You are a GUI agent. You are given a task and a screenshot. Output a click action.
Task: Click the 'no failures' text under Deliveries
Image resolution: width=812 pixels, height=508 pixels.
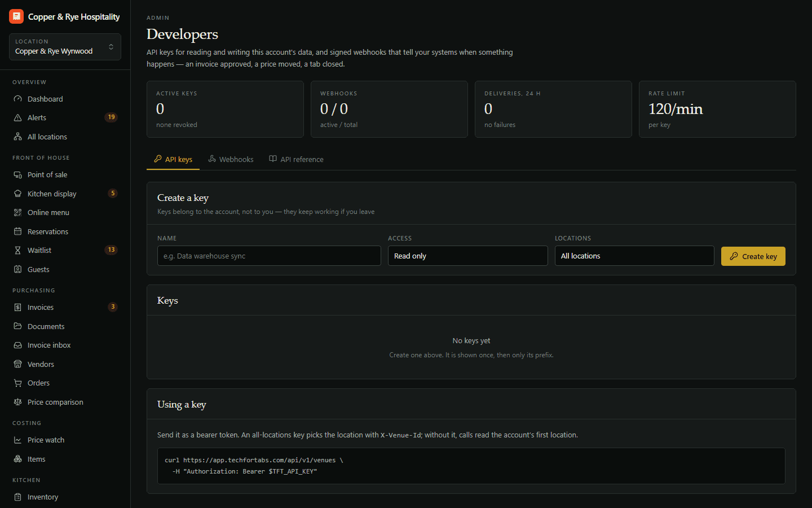tap(500, 125)
